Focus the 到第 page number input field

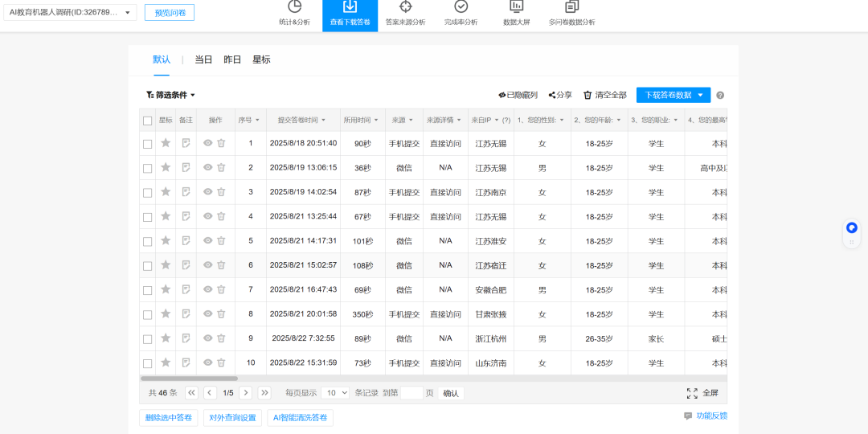click(411, 393)
